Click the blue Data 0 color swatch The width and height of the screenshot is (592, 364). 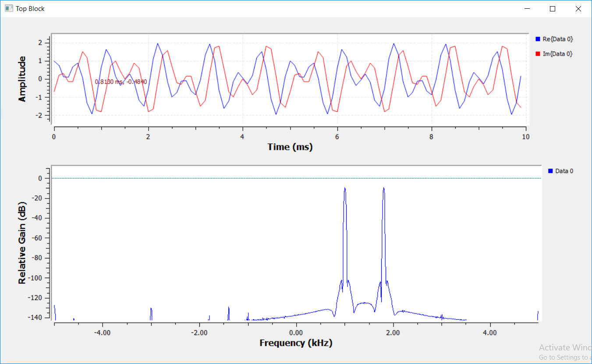pyautogui.click(x=550, y=171)
